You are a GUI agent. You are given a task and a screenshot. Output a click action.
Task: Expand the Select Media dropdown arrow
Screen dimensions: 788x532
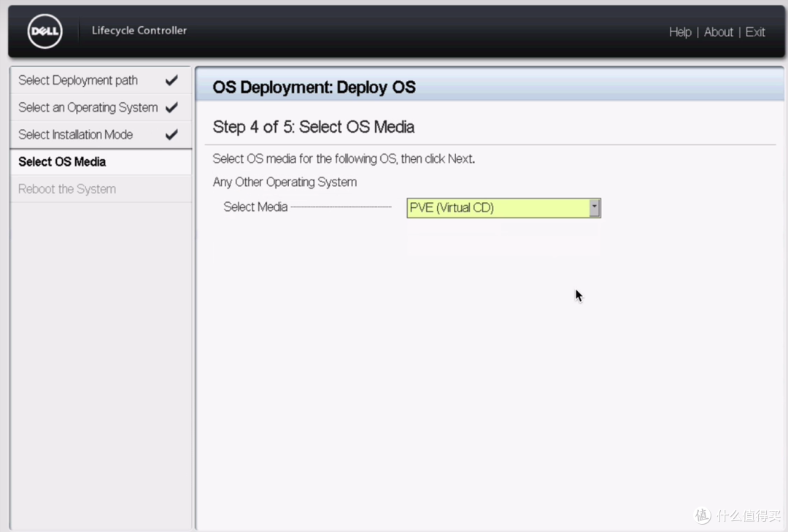pyautogui.click(x=594, y=208)
